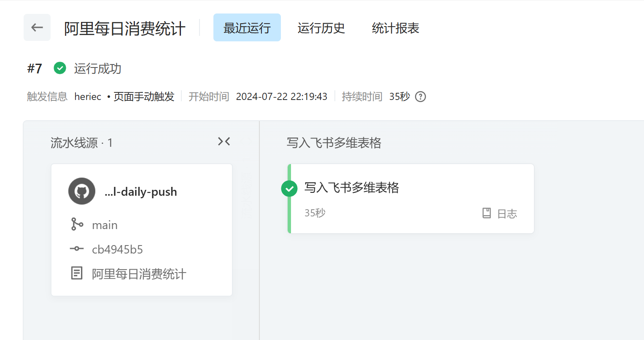Image resolution: width=644 pixels, height=340 pixels.
Task: Click the green check on 写入飞书多维表格 task
Action: click(289, 189)
